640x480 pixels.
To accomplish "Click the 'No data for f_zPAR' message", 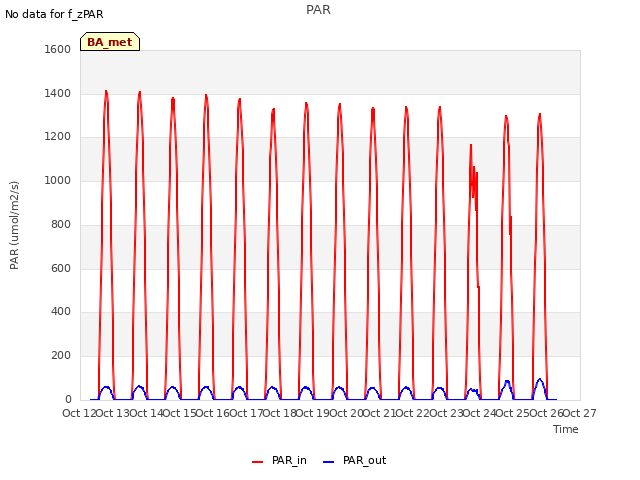I will pos(54,14).
